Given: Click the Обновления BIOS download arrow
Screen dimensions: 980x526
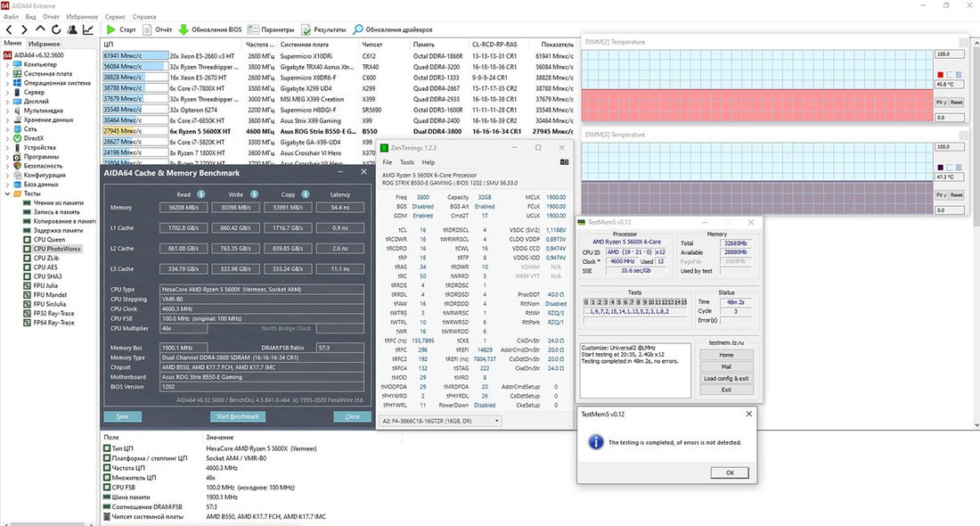Looking at the screenshot, I should [x=184, y=29].
